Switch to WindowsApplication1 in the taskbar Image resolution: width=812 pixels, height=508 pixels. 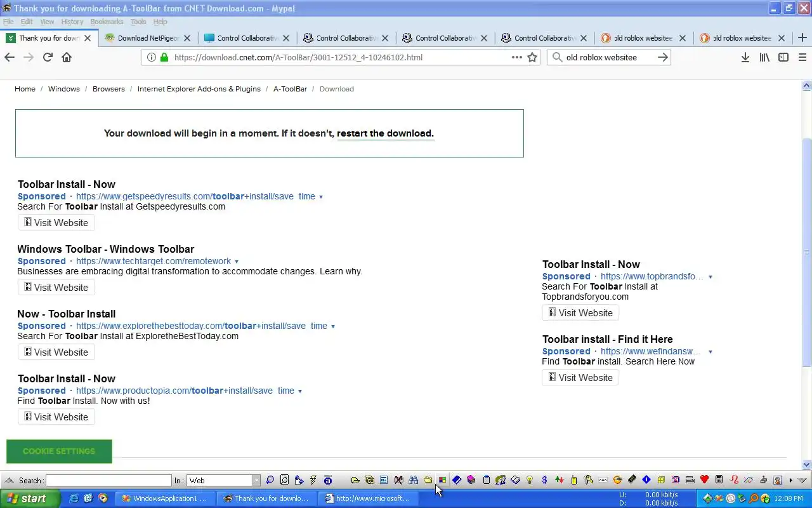click(x=165, y=498)
